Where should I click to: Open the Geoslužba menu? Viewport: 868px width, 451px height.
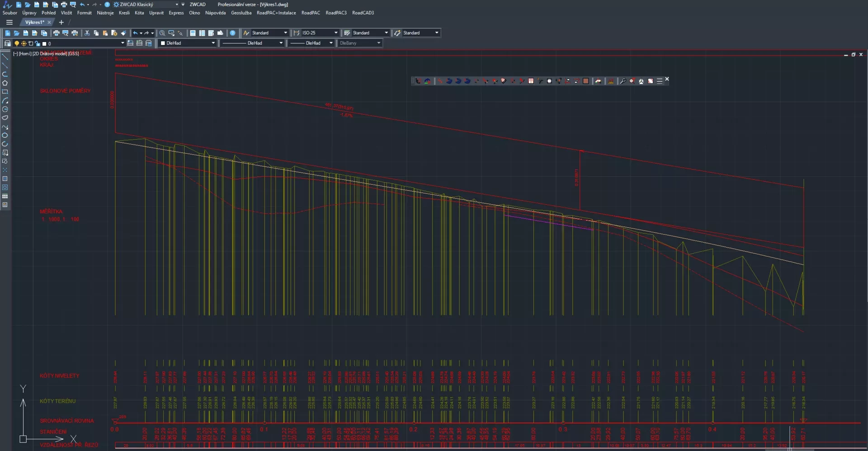coord(241,13)
